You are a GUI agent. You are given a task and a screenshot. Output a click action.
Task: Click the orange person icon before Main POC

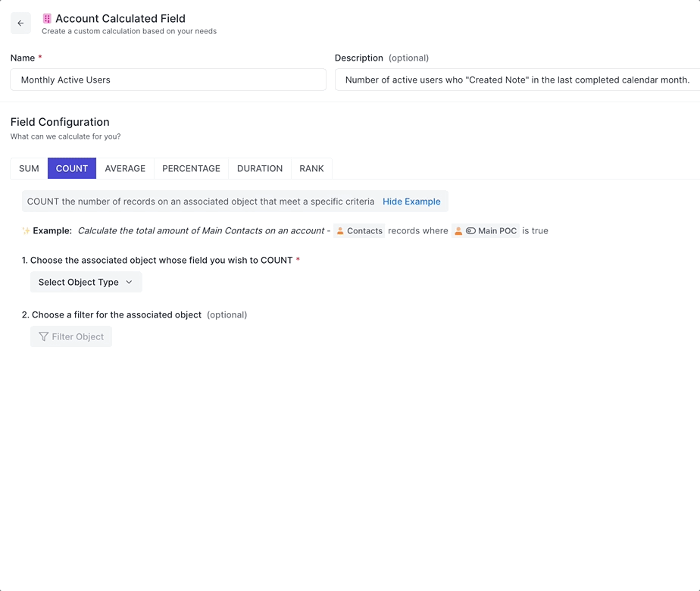pos(458,230)
